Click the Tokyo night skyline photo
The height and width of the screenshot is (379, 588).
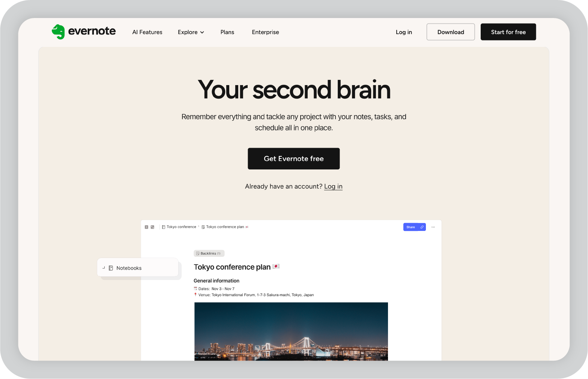tap(291, 331)
